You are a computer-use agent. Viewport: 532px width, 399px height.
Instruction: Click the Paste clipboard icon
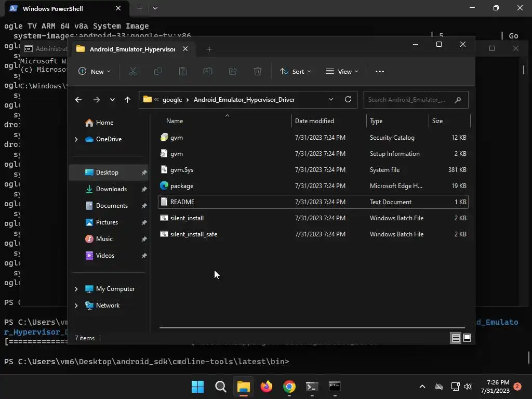(183, 71)
